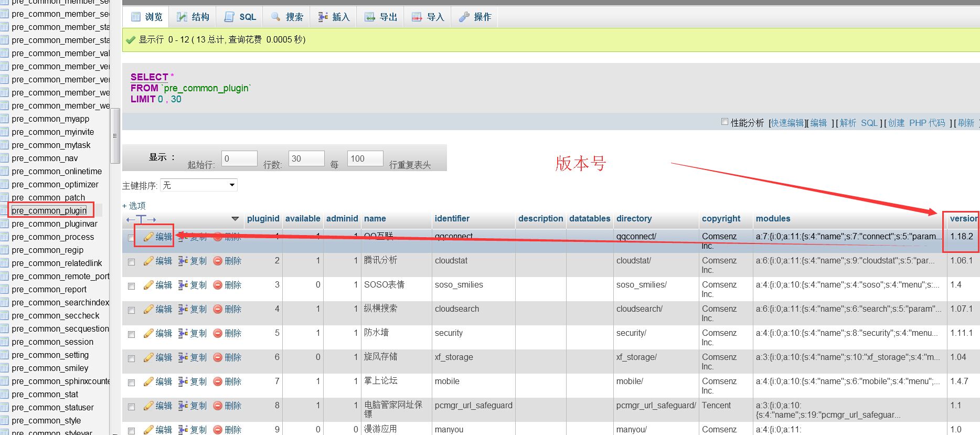Viewport: 980px width, 435px height.
Task: Select the soso_smilies row checkbox
Action: point(131,286)
